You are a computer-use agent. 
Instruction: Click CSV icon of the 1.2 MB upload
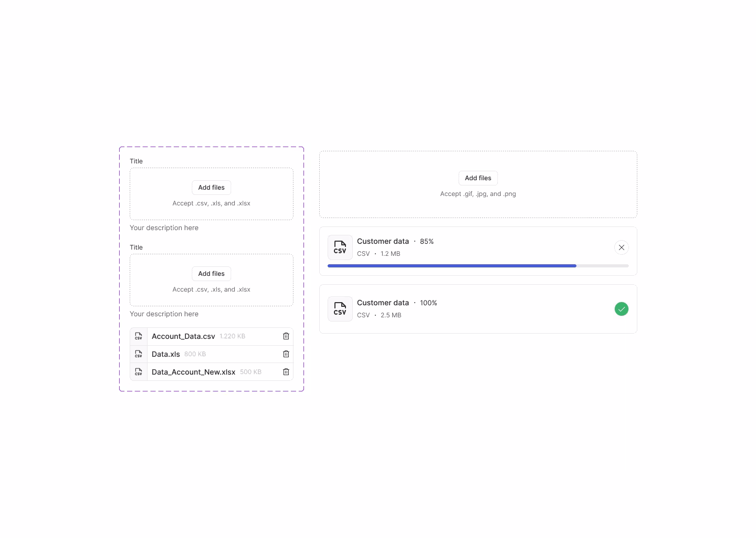(340, 247)
